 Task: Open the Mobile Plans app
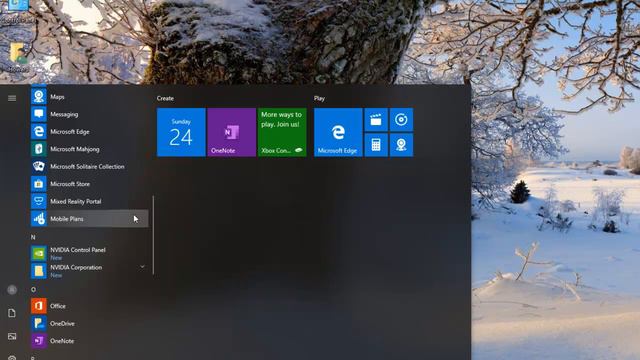pyautogui.click(x=89, y=219)
